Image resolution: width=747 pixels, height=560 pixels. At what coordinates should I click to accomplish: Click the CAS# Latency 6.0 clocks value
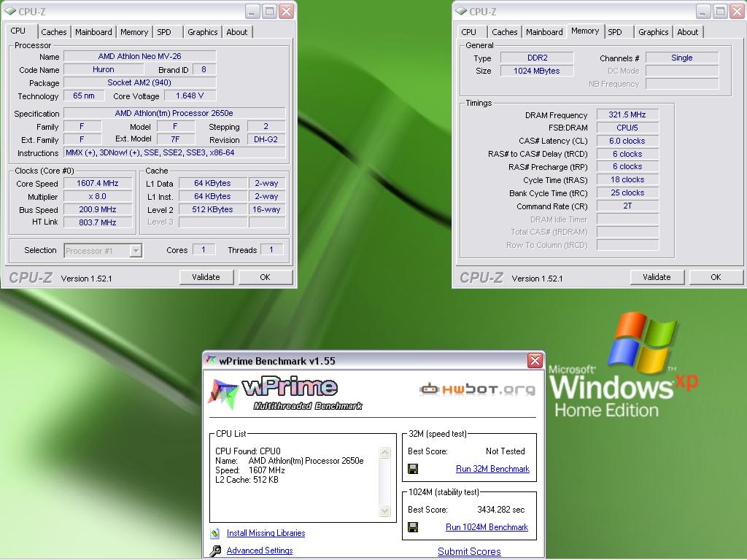(627, 141)
